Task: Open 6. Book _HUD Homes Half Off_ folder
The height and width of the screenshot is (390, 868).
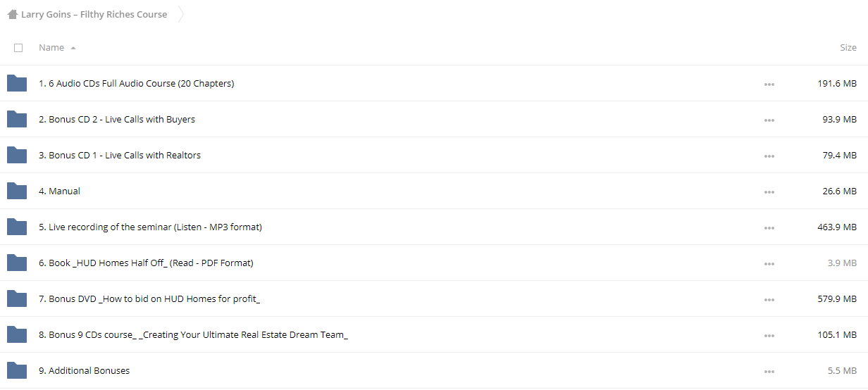Action: pyautogui.click(x=146, y=263)
